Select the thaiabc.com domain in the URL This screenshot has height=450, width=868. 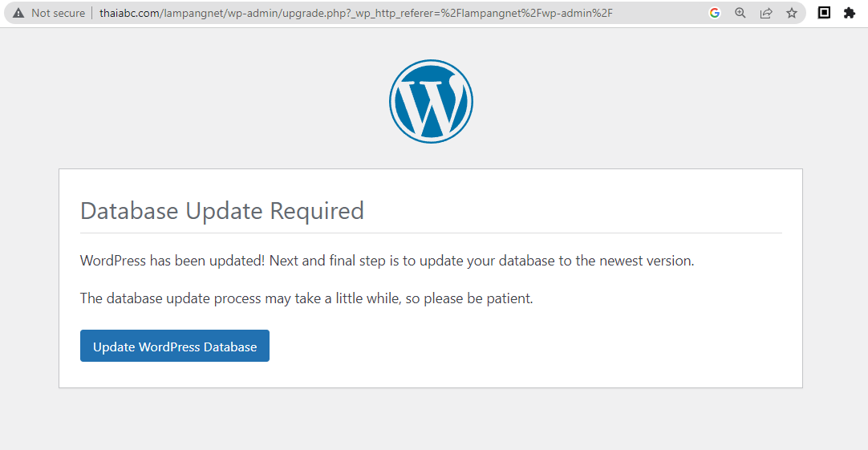click(x=129, y=13)
